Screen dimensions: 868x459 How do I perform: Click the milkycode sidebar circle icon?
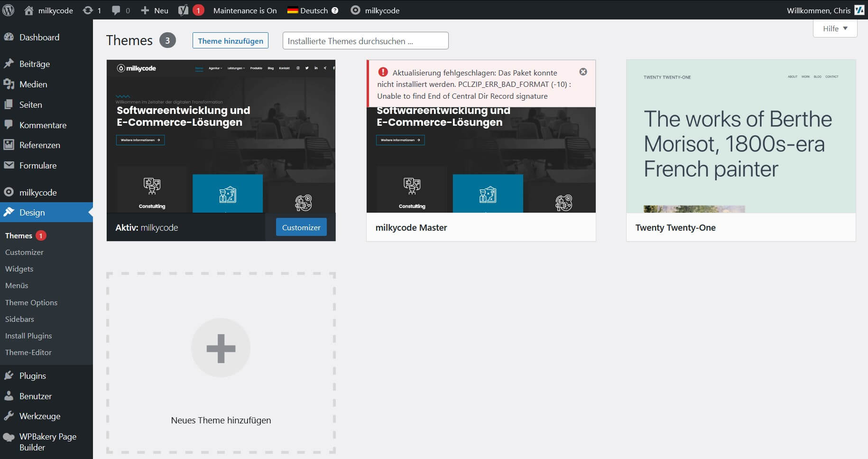coord(9,192)
